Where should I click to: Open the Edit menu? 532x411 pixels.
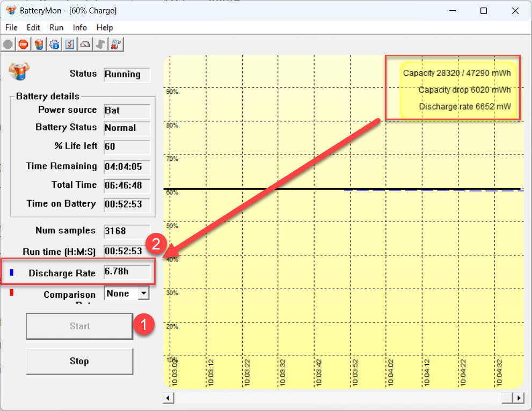point(33,27)
